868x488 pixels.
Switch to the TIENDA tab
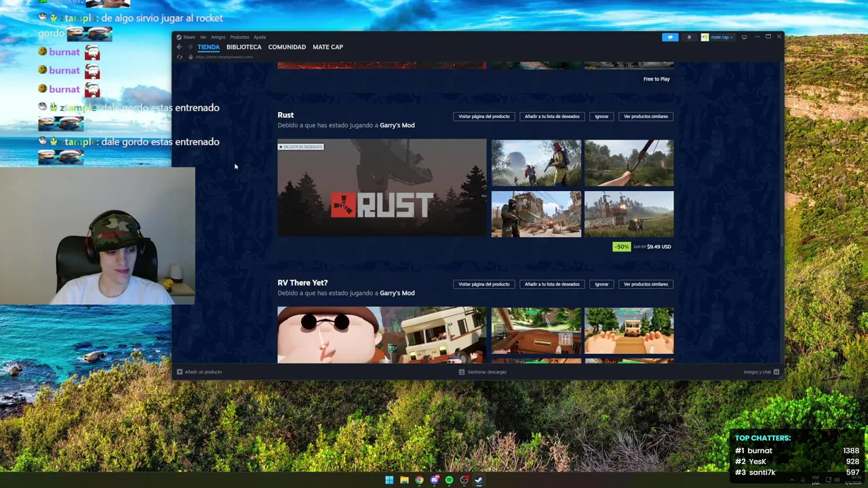coord(209,47)
